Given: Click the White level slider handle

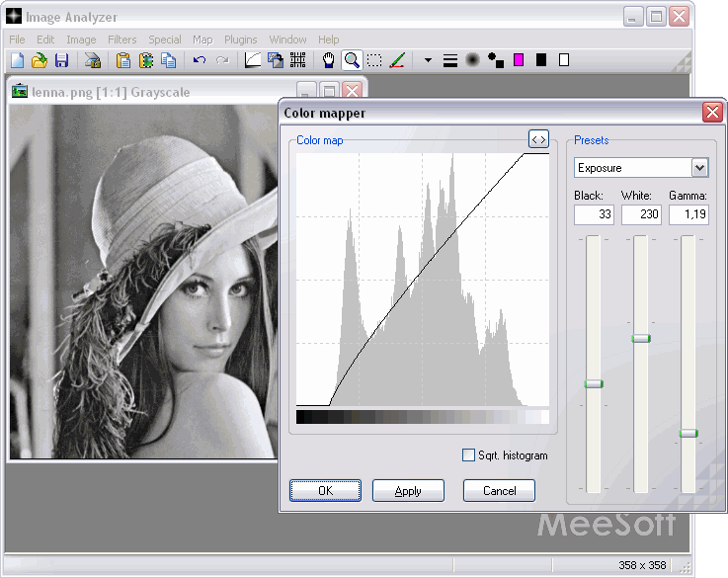Looking at the screenshot, I should click(641, 339).
